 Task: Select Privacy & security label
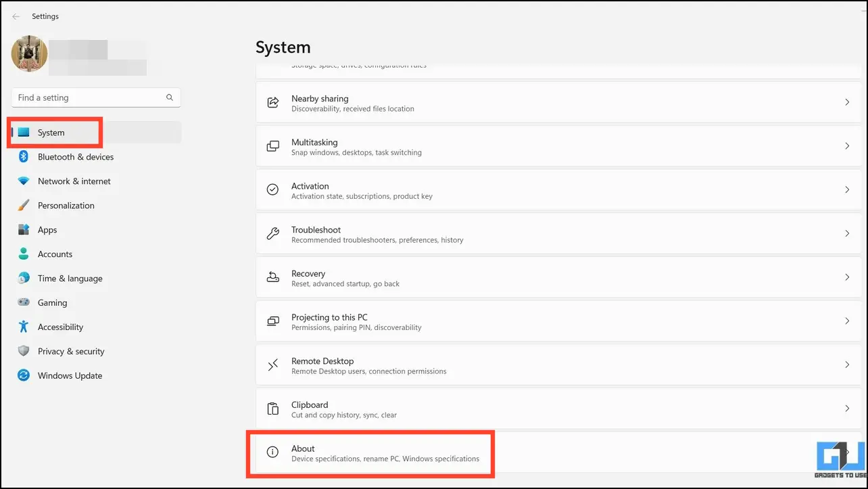pos(71,352)
